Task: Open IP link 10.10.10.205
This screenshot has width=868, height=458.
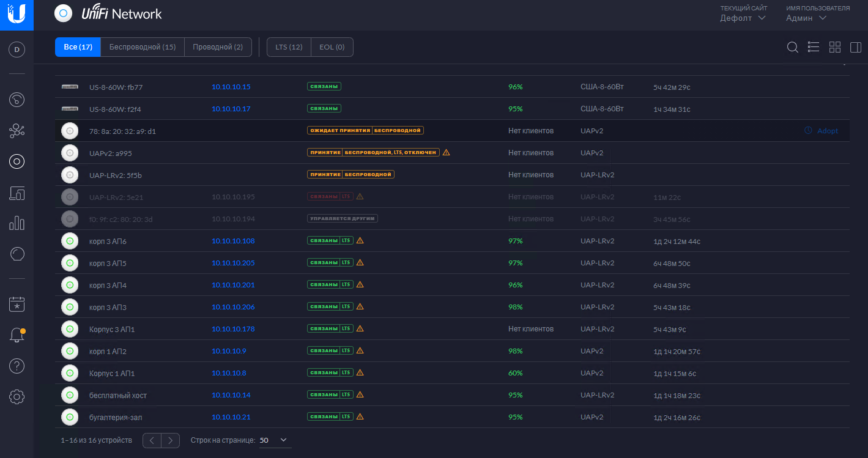Action: point(233,263)
